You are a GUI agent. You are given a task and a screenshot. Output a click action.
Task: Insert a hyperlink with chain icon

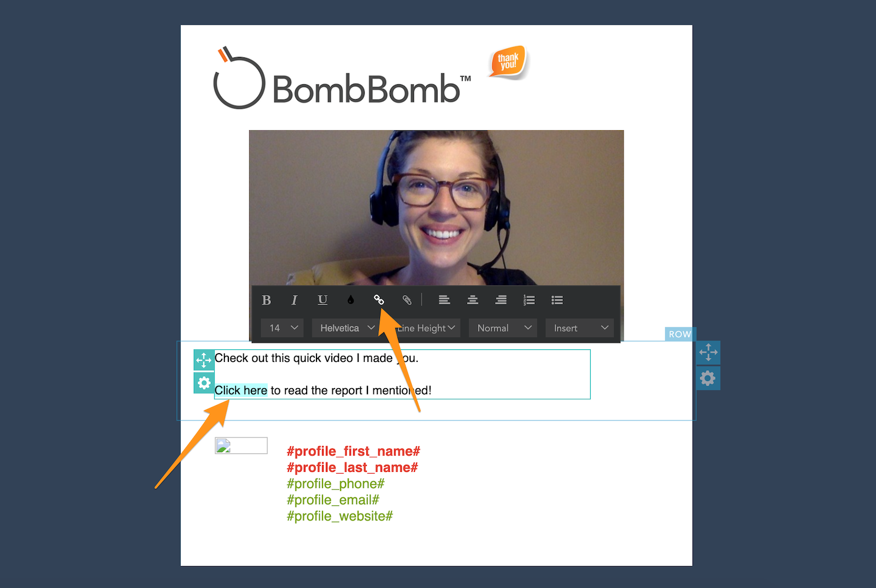point(379,299)
